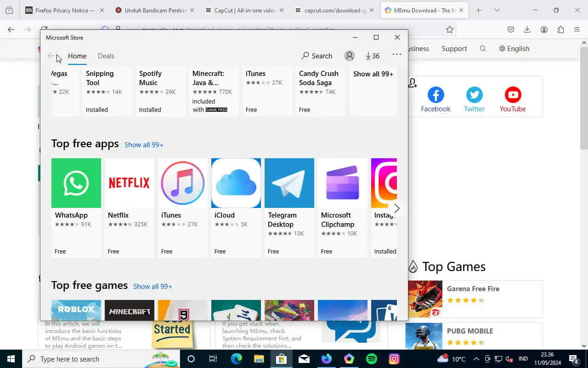Screen dimensions: 588x368
Task: Open the Show all 99+ card in top row
Action: 373,92
